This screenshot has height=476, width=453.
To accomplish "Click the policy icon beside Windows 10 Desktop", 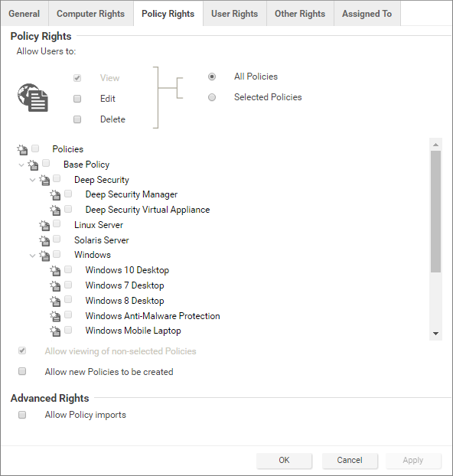I will tap(55, 270).
